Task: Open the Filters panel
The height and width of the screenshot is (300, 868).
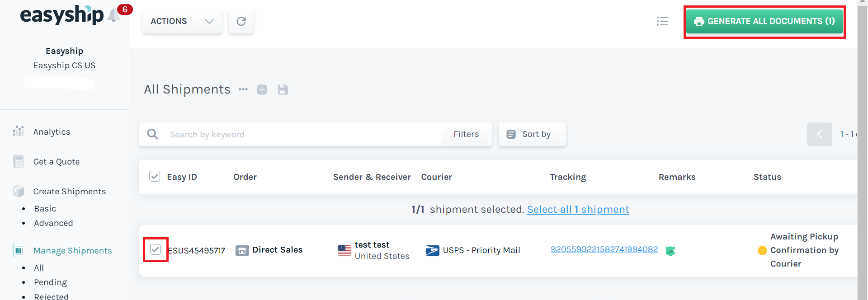Action: (466, 134)
